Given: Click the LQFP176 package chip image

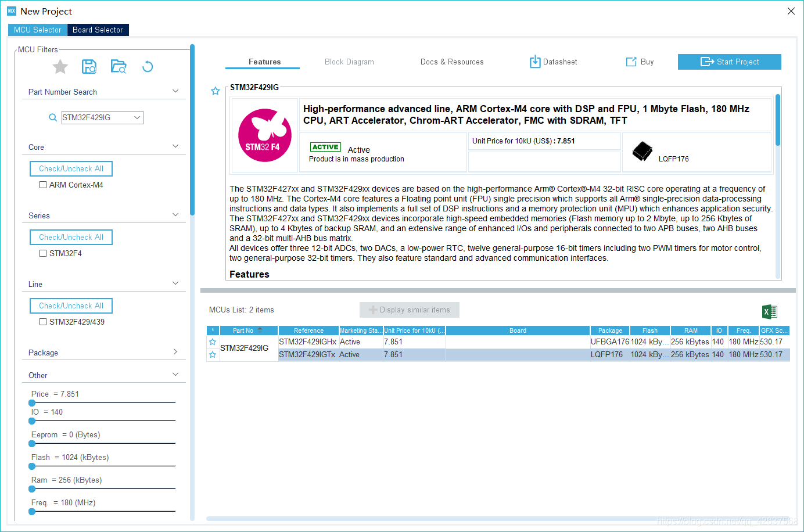Looking at the screenshot, I should point(642,152).
